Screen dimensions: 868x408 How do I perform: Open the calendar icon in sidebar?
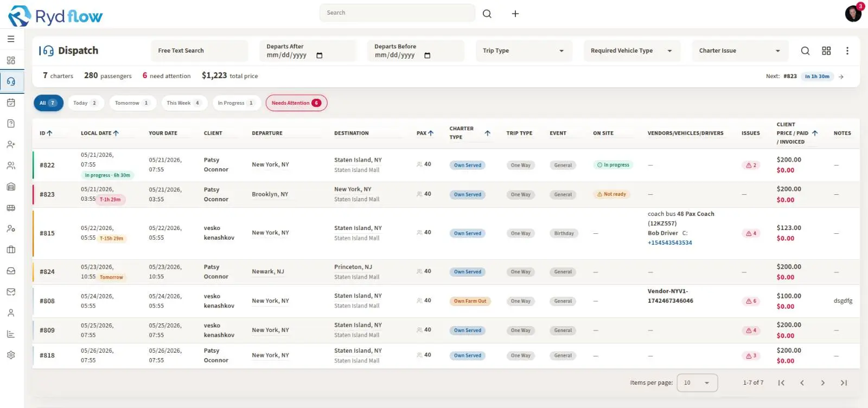pos(11,103)
